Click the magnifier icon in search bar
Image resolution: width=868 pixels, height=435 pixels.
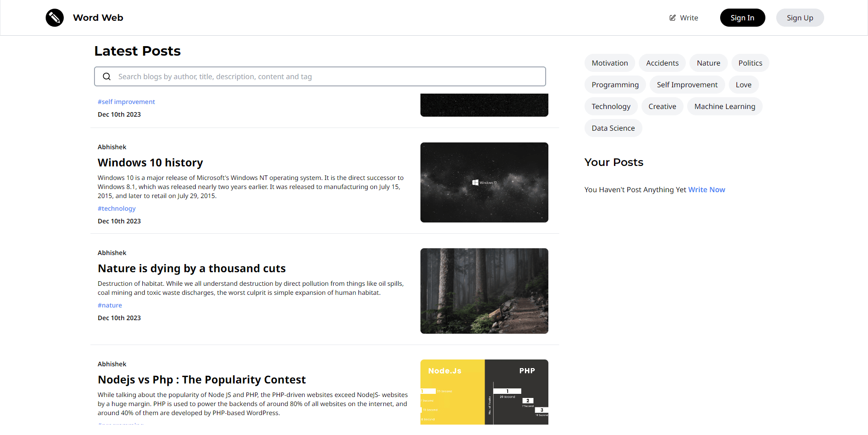[107, 76]
